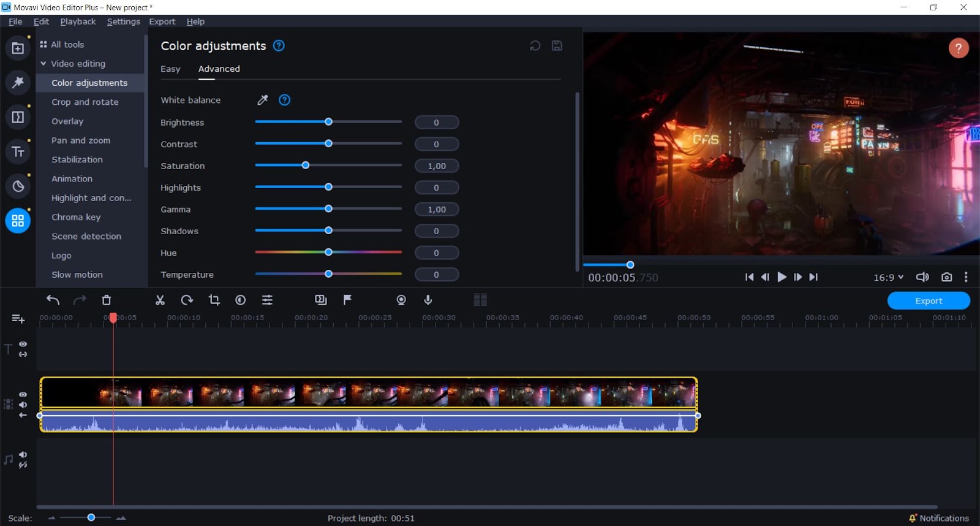Switch to the Easy tab
Viewport: 980px width, 526px height.
coord(170,69)
